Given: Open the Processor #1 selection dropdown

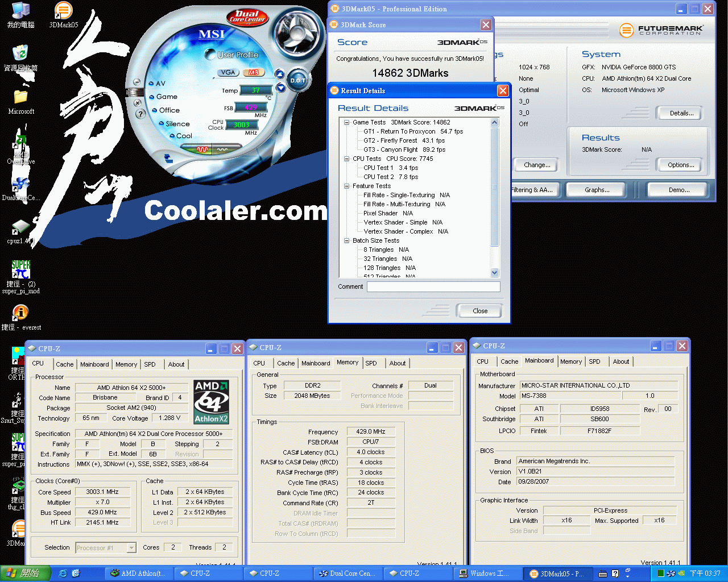Looking at the screenshot, I should tap(131, 548).
